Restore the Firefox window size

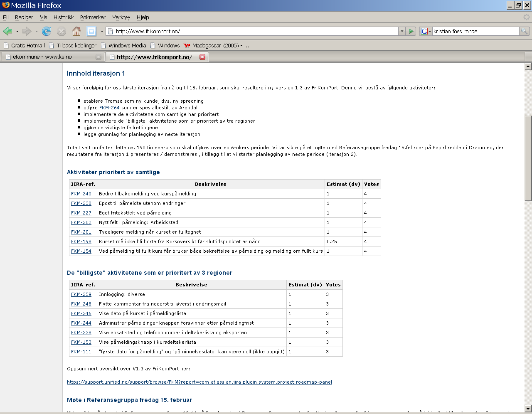coord(518,5)
